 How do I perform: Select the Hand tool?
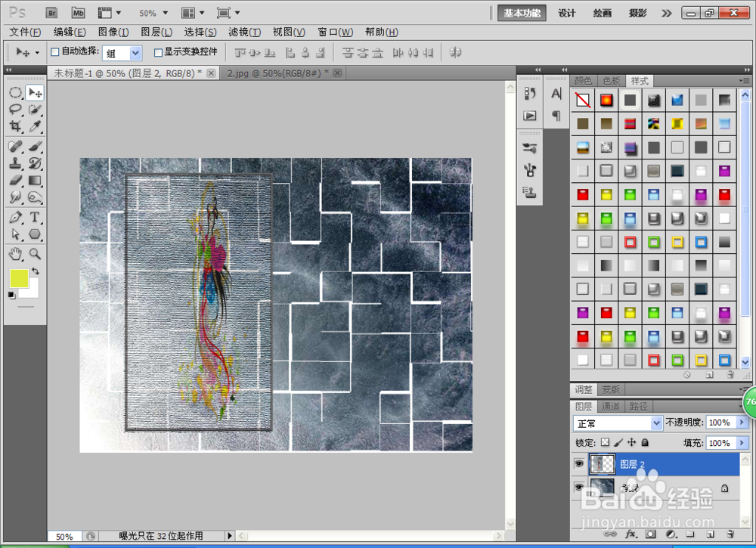(x=15, y=253)
